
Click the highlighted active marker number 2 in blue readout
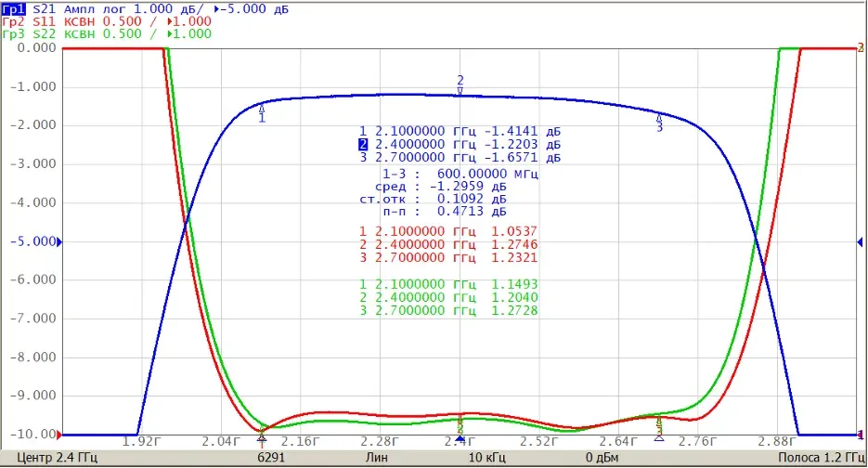[x=363, y=145]
